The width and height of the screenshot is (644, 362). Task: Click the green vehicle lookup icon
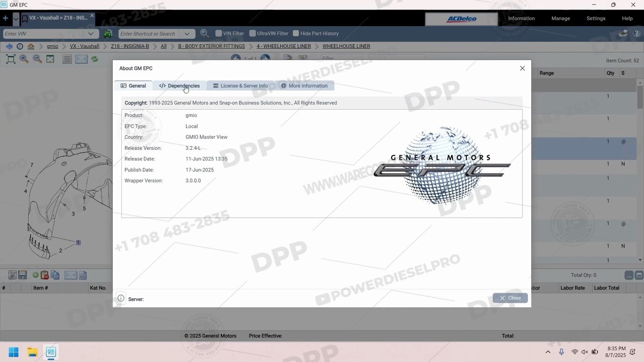tap(108, 34)
